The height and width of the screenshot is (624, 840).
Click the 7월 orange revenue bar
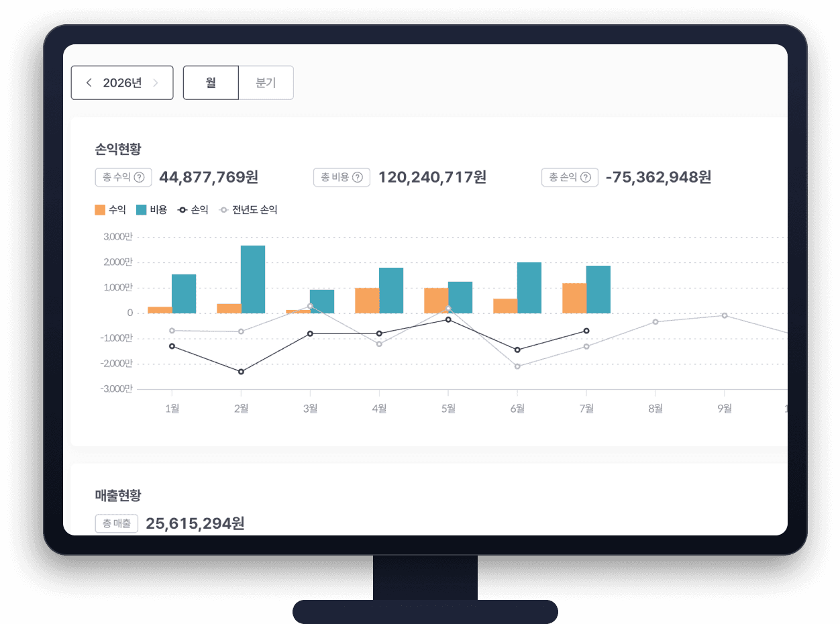coord(574,298)
